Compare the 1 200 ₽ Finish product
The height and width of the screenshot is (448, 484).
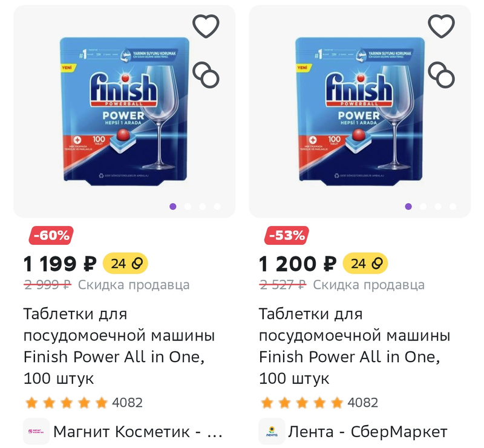(441, 75)
